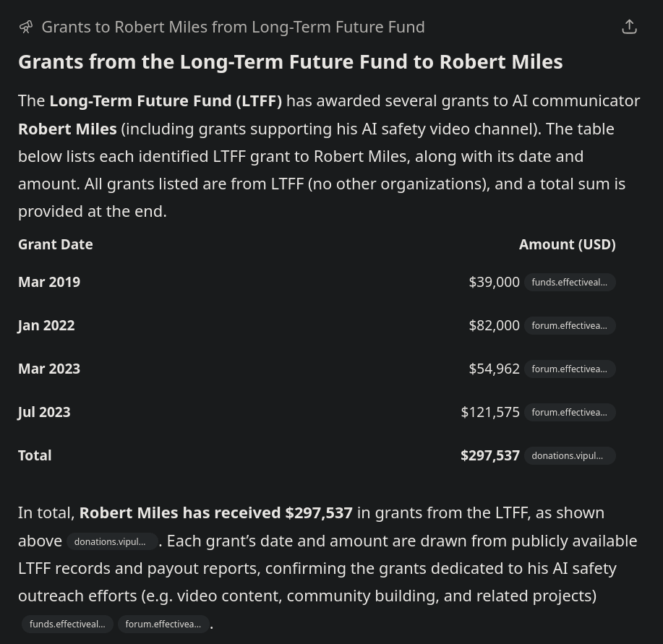Select the 'Mar 2023' date cell

point(49,369)
